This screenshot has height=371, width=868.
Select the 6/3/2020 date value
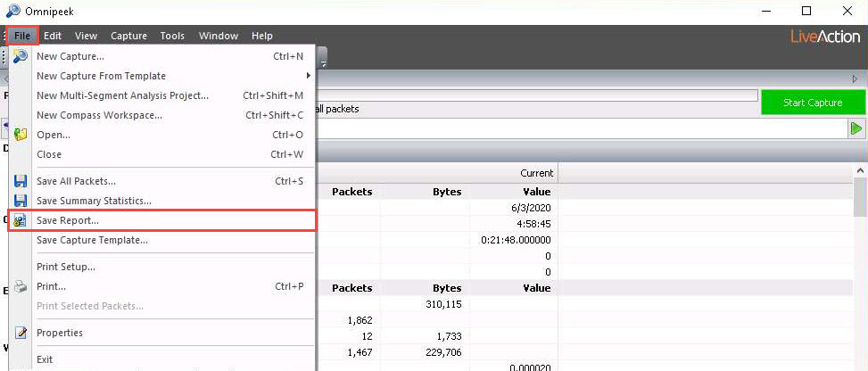[533, 208]
